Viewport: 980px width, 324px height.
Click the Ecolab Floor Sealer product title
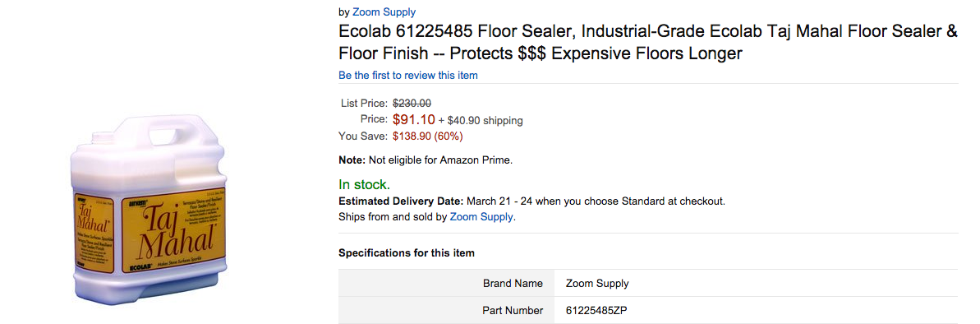[x=647, y=43]
